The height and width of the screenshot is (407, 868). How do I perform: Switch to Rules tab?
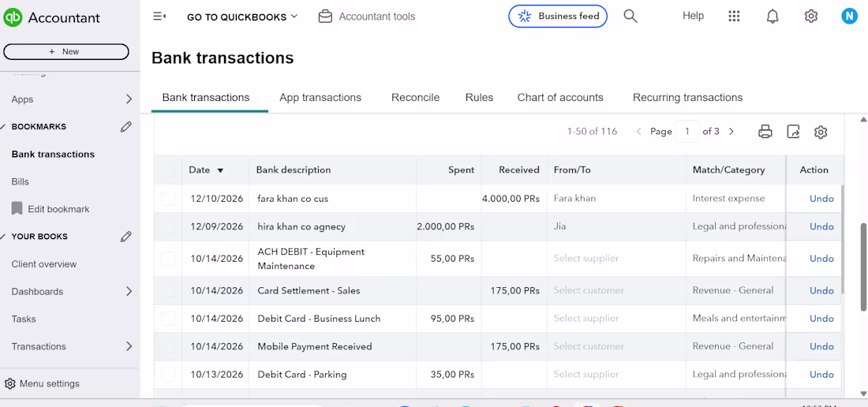[479, 98]
